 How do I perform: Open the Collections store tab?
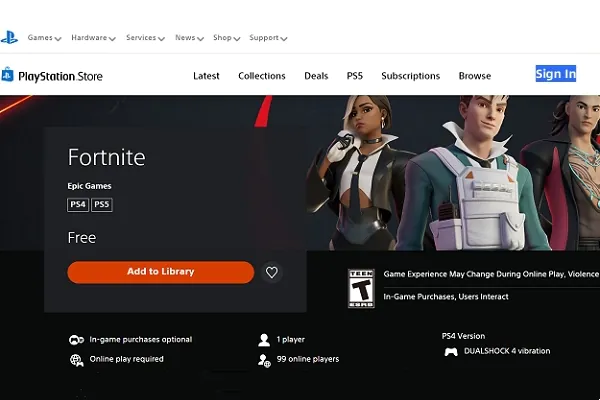click(x=262, y=76)
